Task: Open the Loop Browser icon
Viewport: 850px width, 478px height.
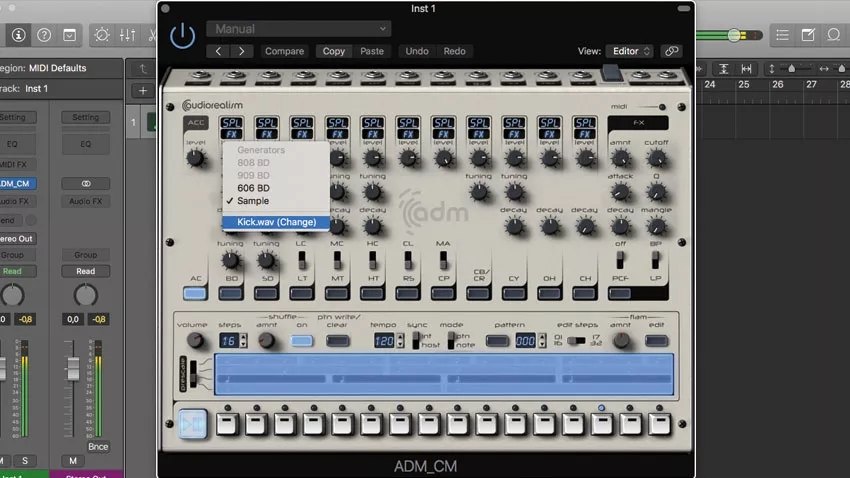Action: click(x=833, y=35)
